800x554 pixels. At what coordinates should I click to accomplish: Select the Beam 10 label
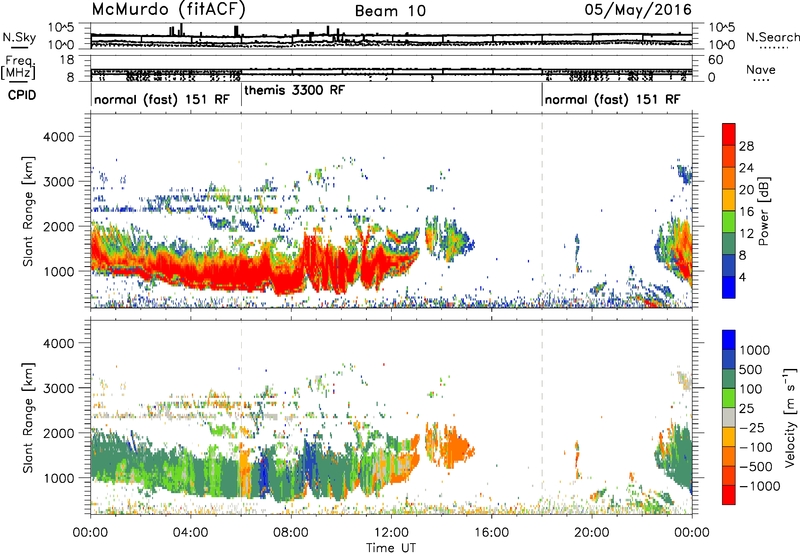coord(390,11)
